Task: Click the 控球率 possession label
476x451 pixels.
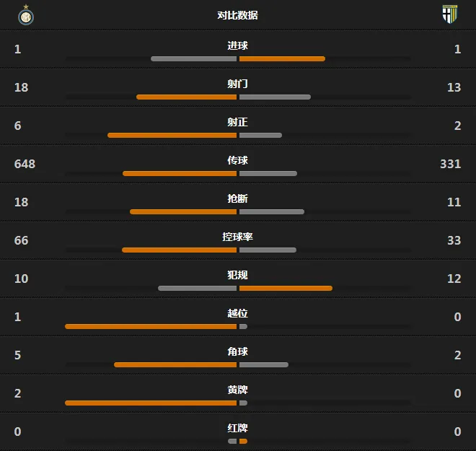Action: tap(238, 237)
